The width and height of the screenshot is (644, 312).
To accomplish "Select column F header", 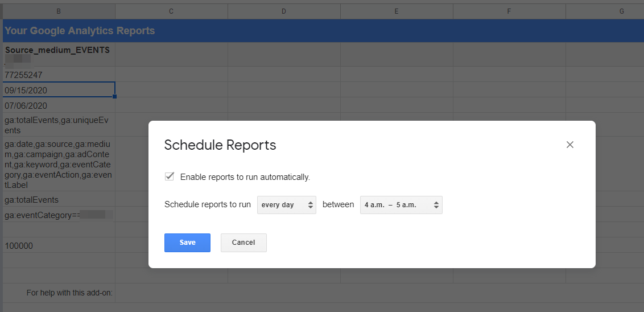I will point(509,11).
